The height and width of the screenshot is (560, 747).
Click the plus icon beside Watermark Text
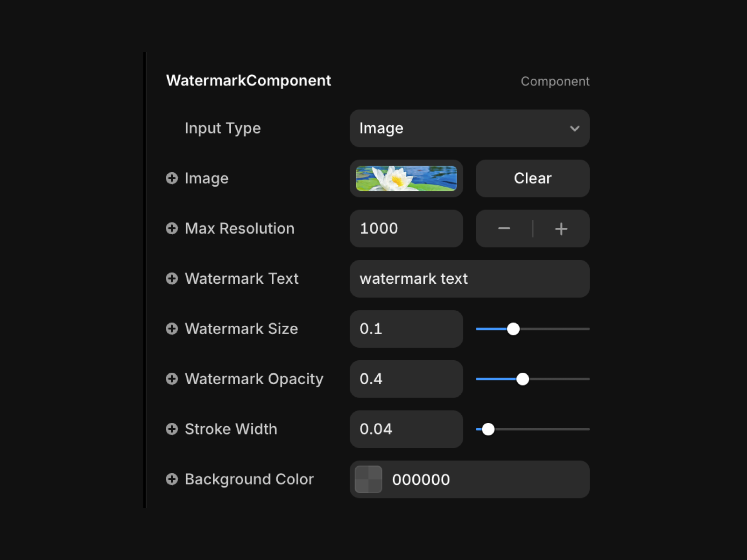click(172, 279)
